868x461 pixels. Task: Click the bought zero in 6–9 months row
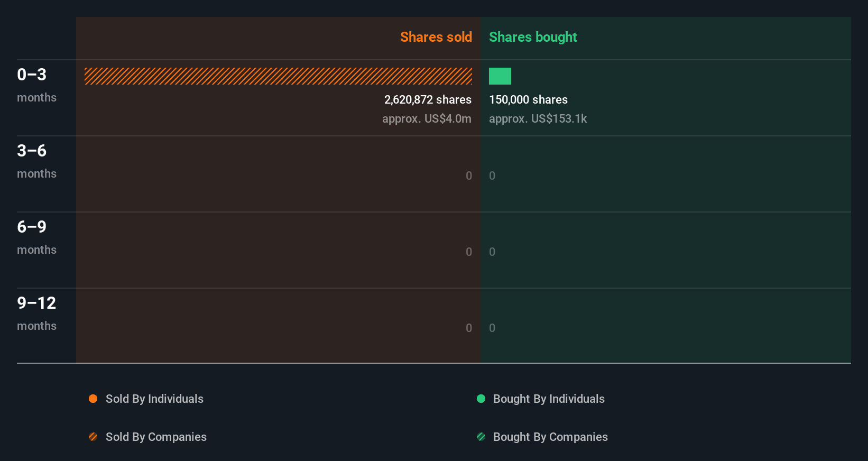pyautogui.click(x=492, y=252)
